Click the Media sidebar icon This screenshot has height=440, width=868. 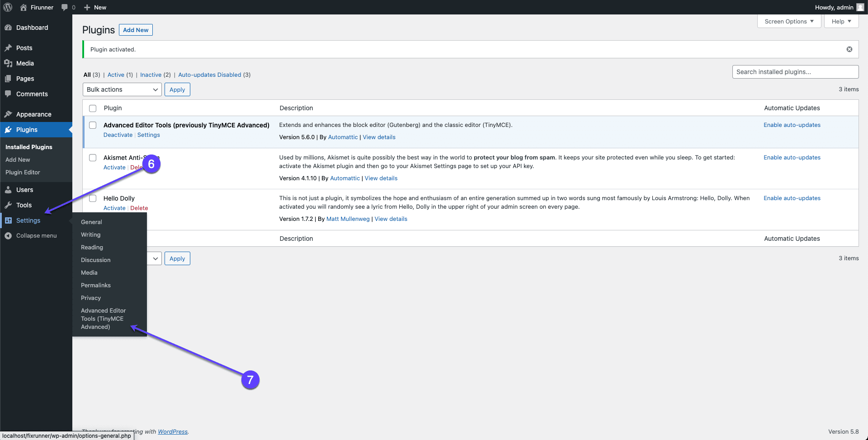pos(8,63)
